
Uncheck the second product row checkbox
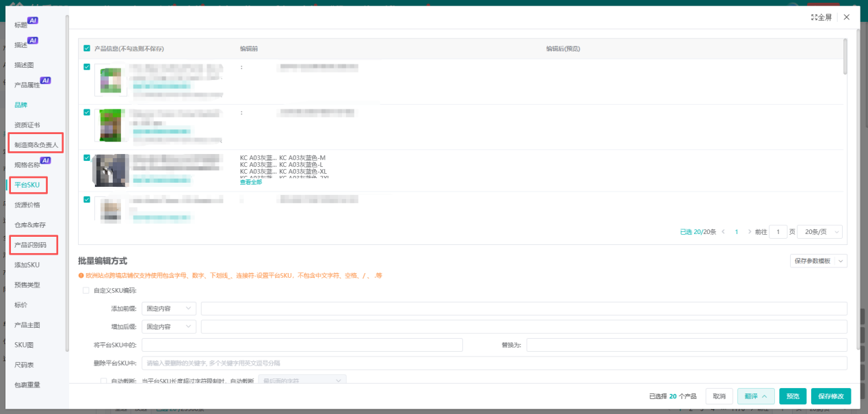coord(87,112)
